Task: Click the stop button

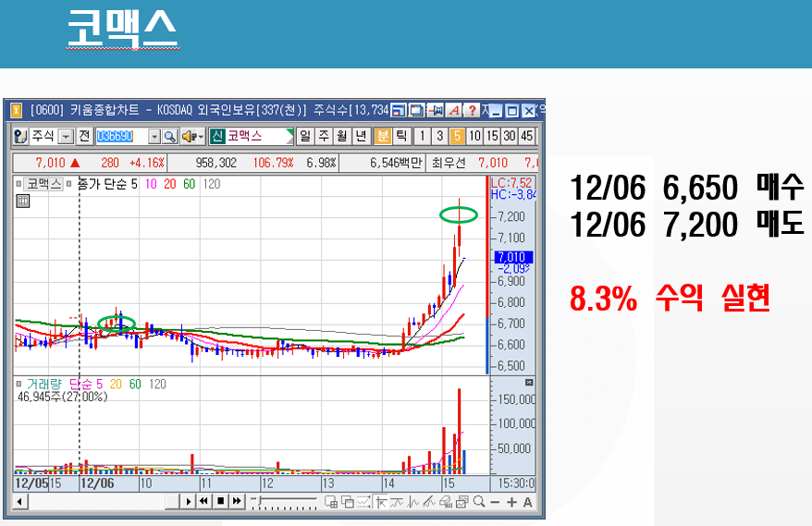Action: click(221, 501)
